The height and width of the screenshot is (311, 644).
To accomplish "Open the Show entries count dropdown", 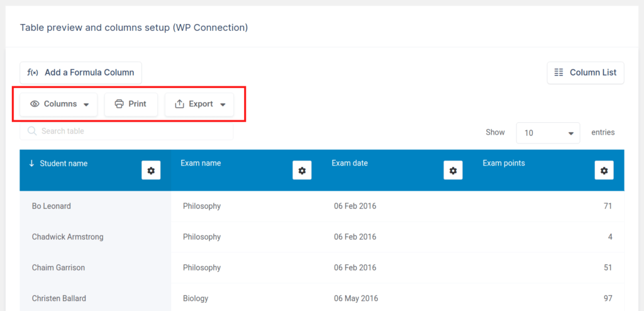I will coord(548,133).
